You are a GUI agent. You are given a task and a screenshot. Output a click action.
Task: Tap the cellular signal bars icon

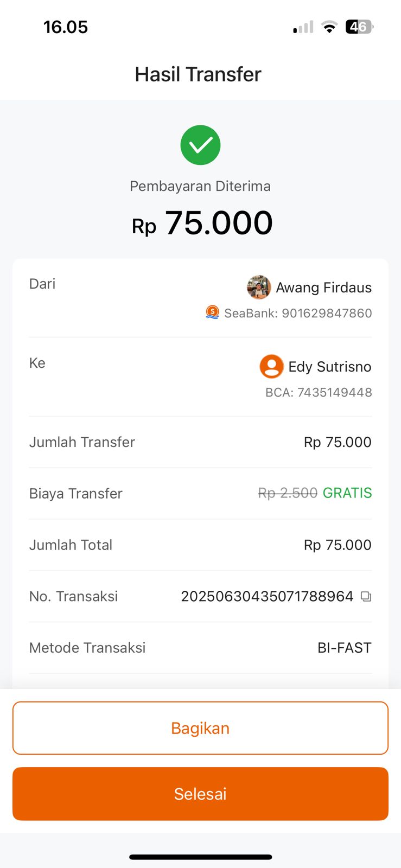point(303,27)
